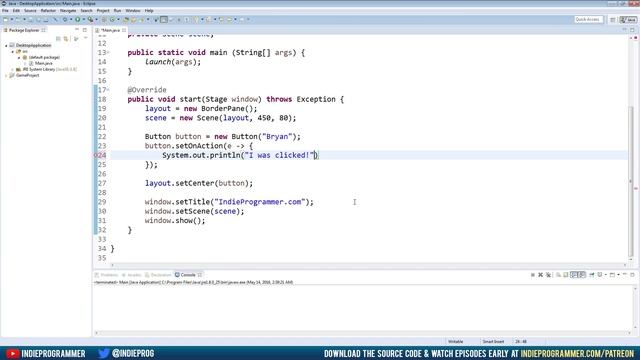Toggle Show Console When Standard Error Changes
This screenshot has height=360, width=640.
pyautogui.click(x=582, y=275)
